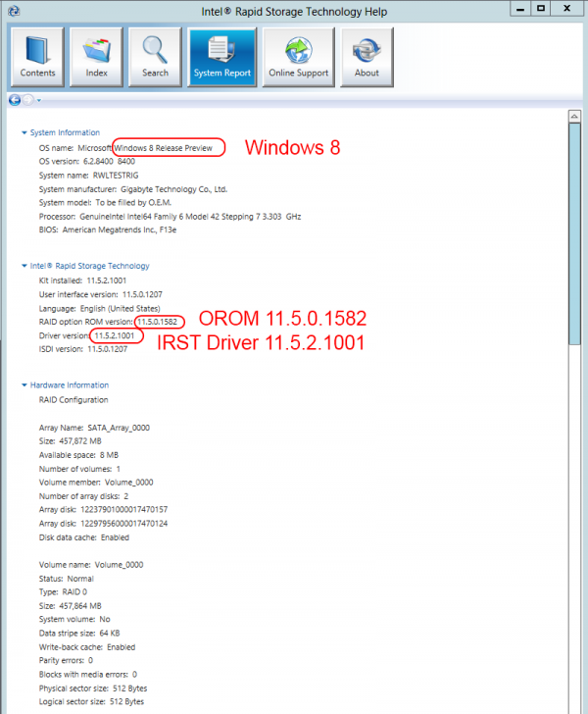Click Number of volumes line
The image size is (588, 714).
(79, 469)
